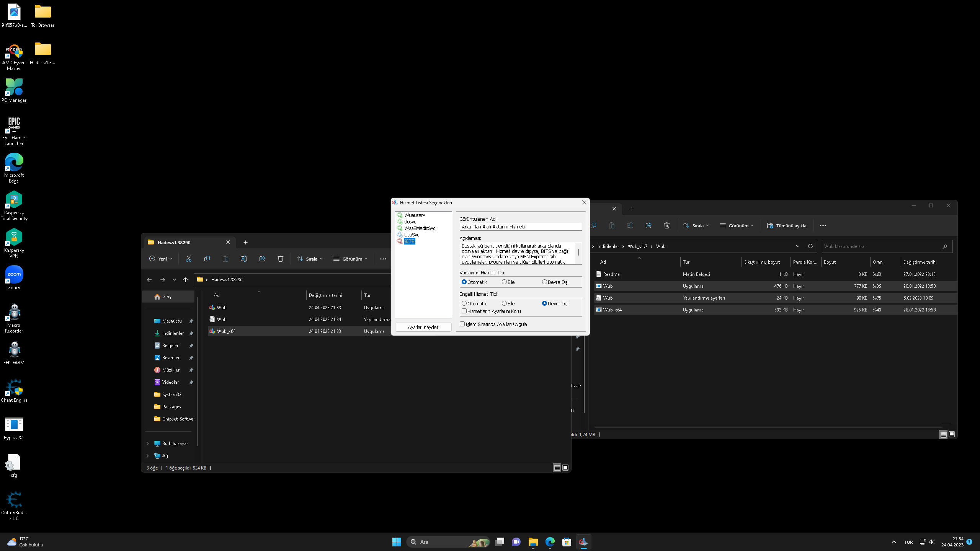Screen dimensions: 980x551
Task: Open İndirilenler in navigation pane
Action: coord(173,333)
